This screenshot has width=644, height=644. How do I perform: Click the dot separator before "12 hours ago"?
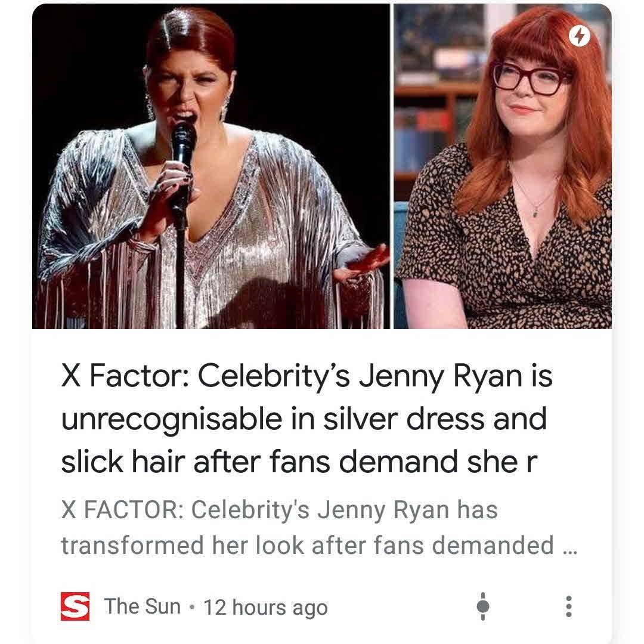click(191, 607)
